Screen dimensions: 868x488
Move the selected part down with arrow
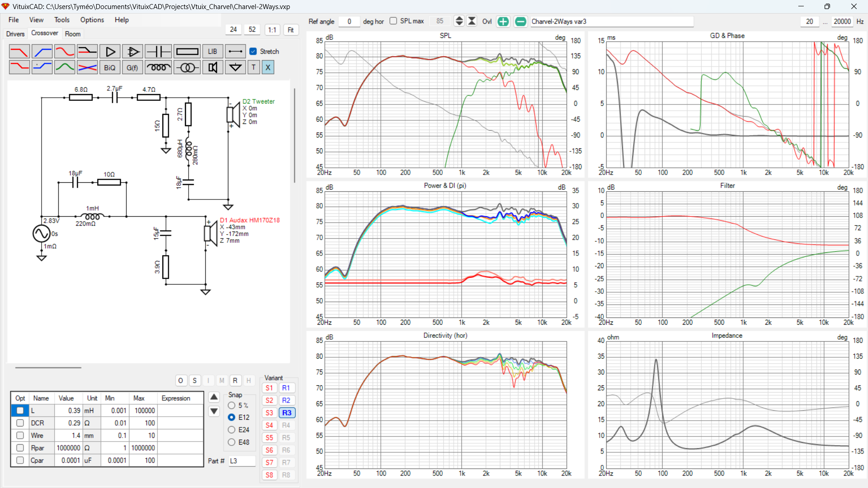214,412
